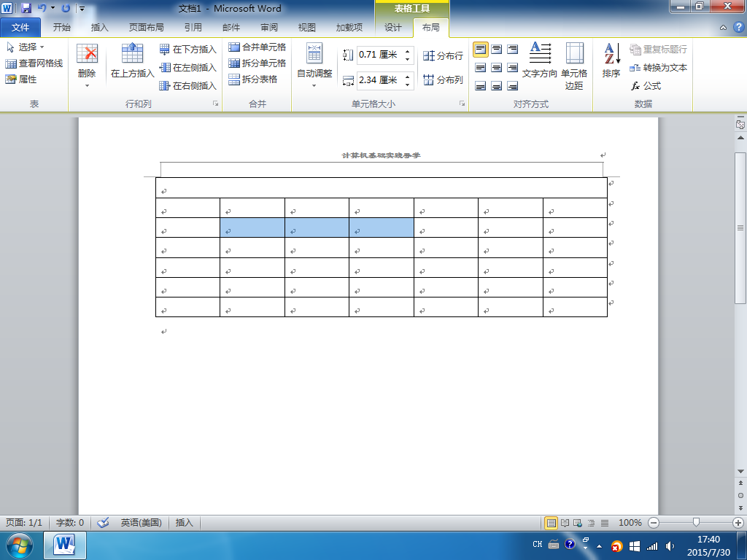Open Cell Margins dialog
This screenshot has height=560, width=747.
coord(574,66)
